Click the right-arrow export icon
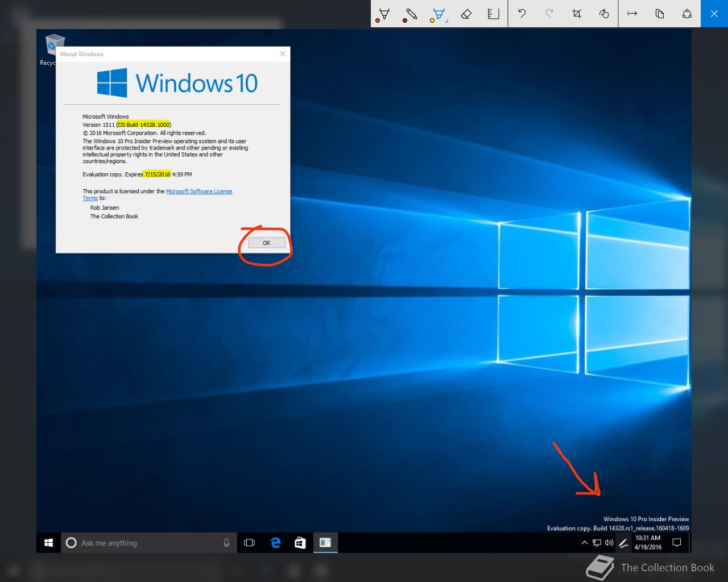728x582 pixels. (x=632, y=14)
